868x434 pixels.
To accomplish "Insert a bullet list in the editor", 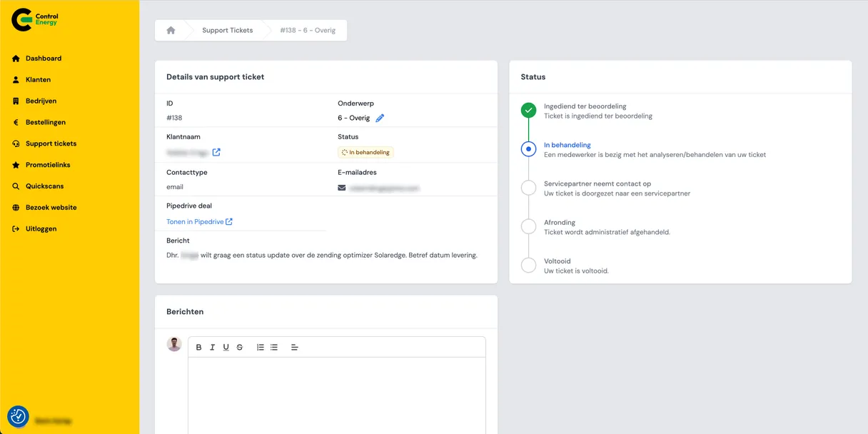I will (x=273, y=348).
